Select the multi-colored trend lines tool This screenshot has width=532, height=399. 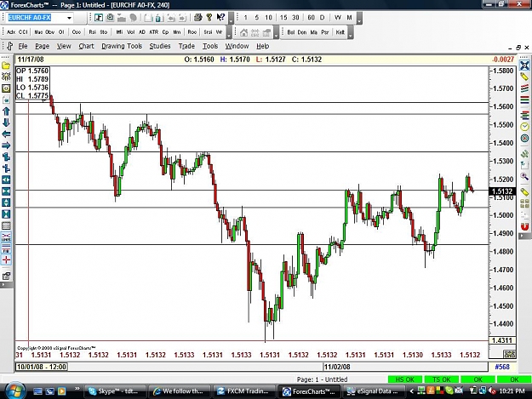pyautogui.click(x=524, y=88)
